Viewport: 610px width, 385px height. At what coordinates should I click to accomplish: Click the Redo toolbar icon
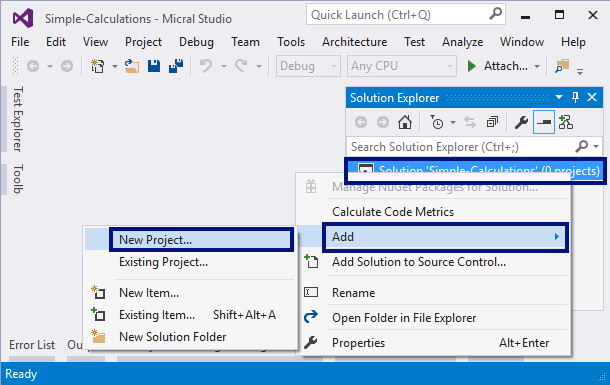tap(241, 66)
